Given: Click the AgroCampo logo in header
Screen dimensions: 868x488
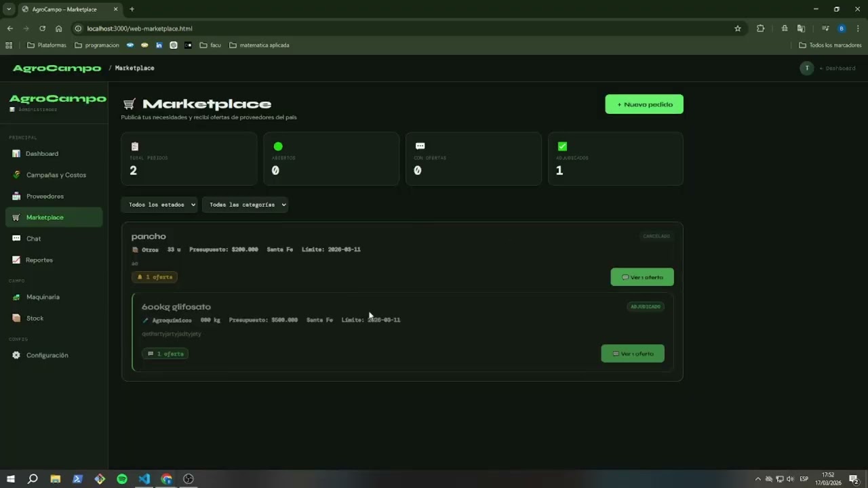Looking at the screenshot, I should pyautogui.click(x=57, y=68).
